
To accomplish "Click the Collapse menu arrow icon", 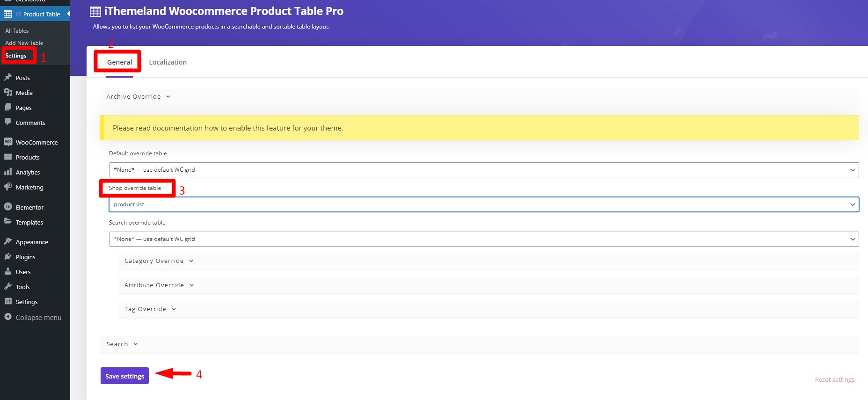I will 8,317.
